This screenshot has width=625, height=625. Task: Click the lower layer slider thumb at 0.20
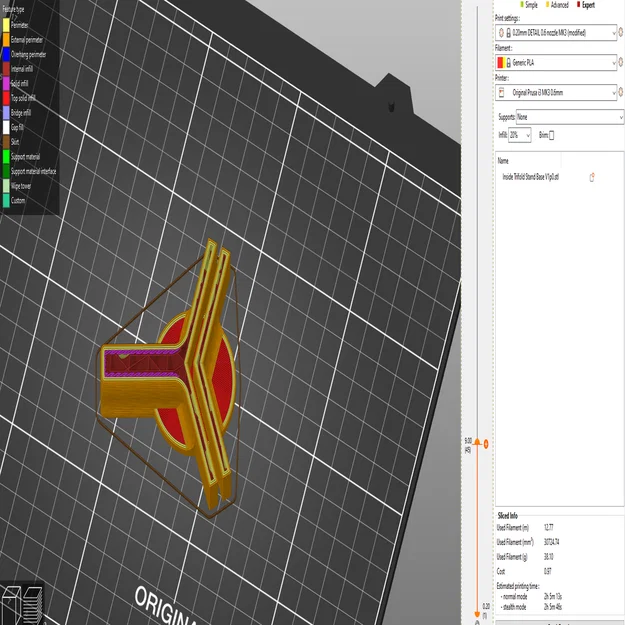[x=477, y=614]
